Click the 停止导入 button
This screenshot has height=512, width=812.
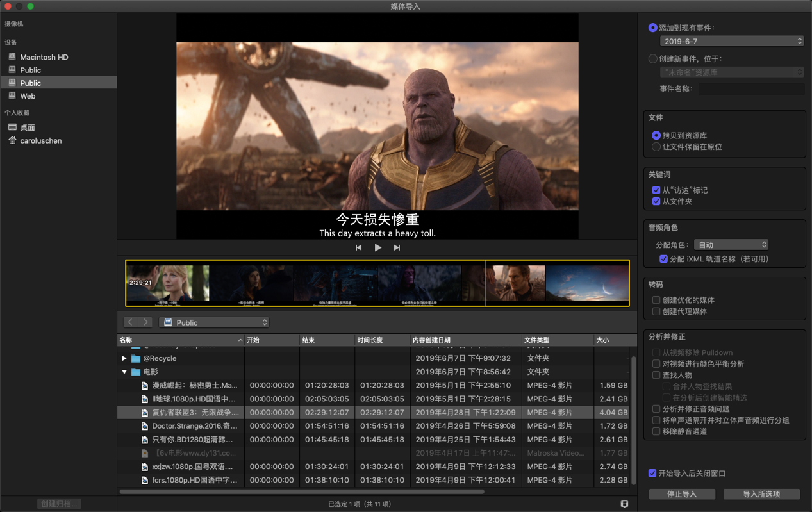click(681, 494)
